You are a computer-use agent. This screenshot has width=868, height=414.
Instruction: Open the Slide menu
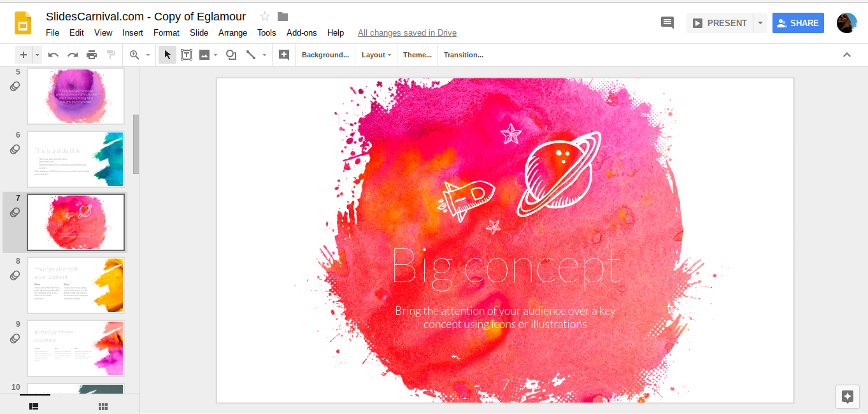point(199,32)
